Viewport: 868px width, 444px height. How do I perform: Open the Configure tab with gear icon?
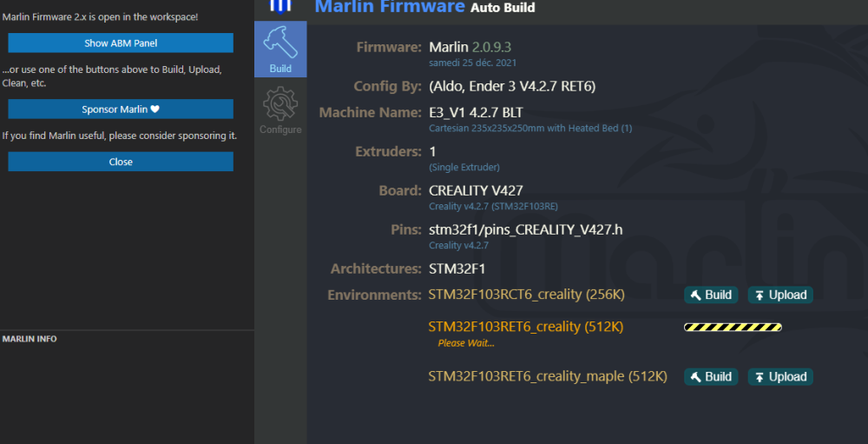[280, 110]
